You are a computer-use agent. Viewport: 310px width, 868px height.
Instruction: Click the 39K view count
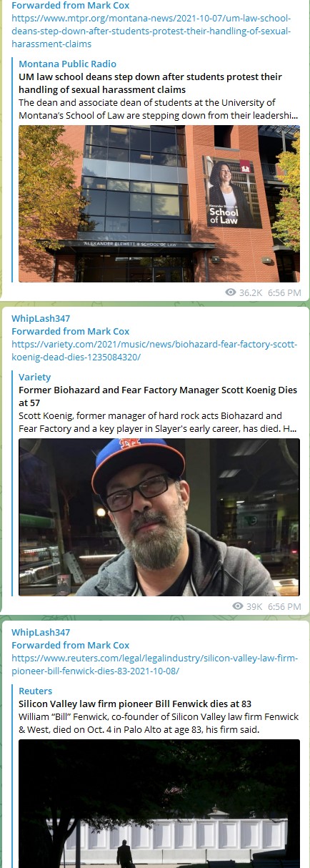point(254,606)
